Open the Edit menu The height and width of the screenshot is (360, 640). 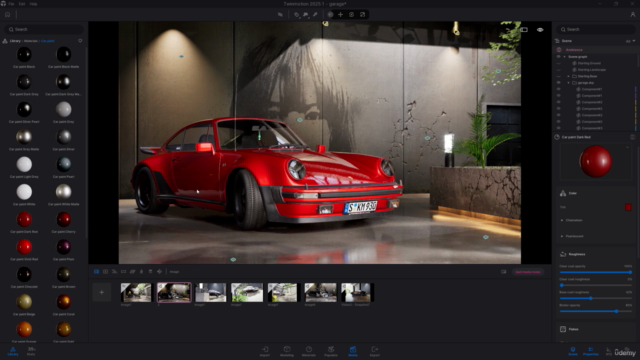22,4
